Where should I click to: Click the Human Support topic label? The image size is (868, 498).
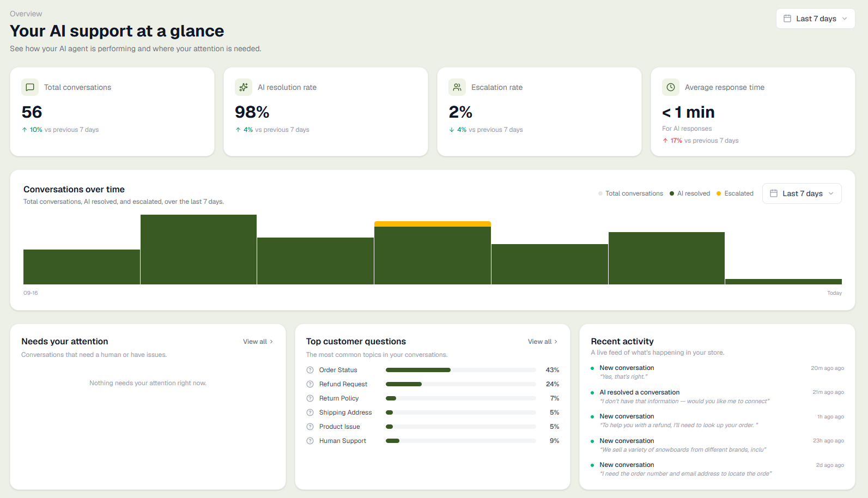coord(343,441)
